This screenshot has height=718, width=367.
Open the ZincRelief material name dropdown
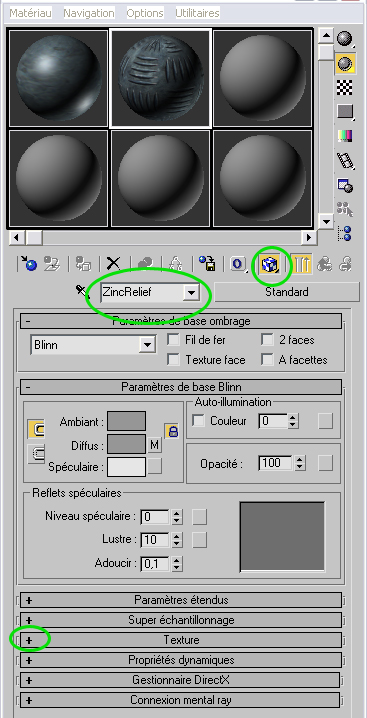tap(190, 292)
